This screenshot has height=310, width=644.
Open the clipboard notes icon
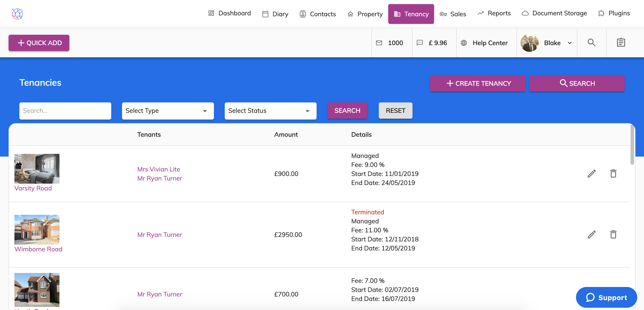pos(621,43)
